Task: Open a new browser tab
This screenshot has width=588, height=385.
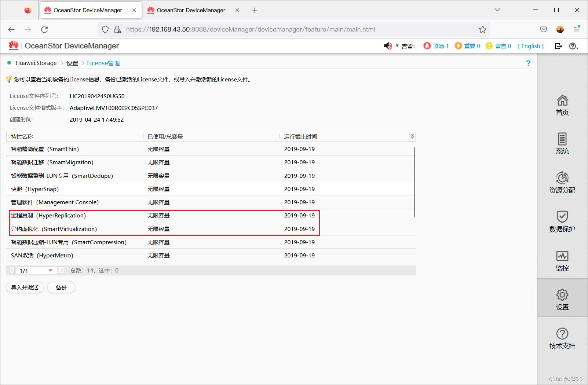Action: click(255, 10)
